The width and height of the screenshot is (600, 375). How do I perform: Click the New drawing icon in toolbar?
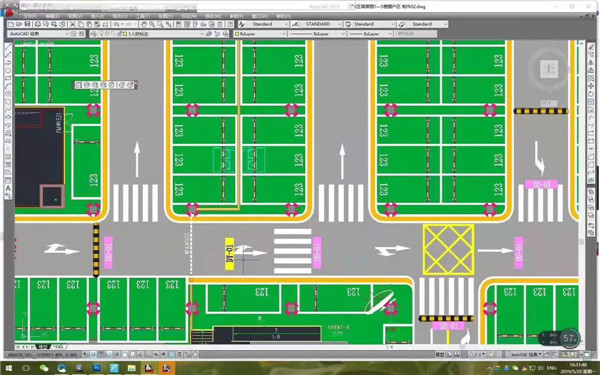coord(11,24)
